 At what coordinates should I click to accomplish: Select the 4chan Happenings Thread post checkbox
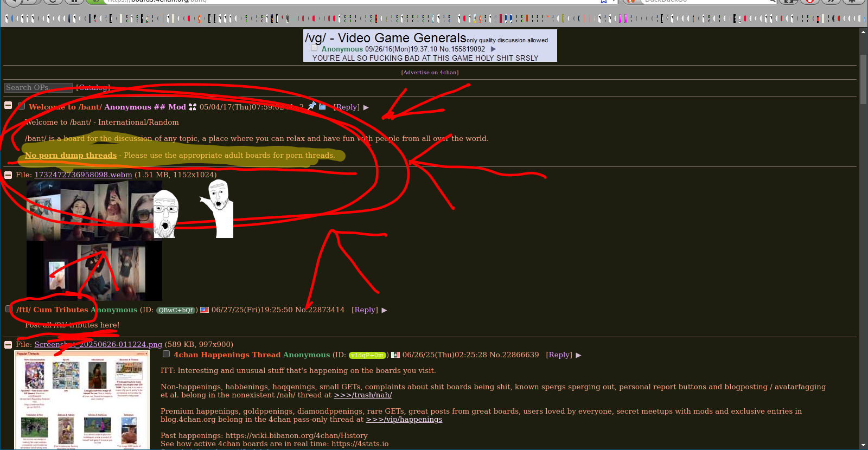pos(167,354)
